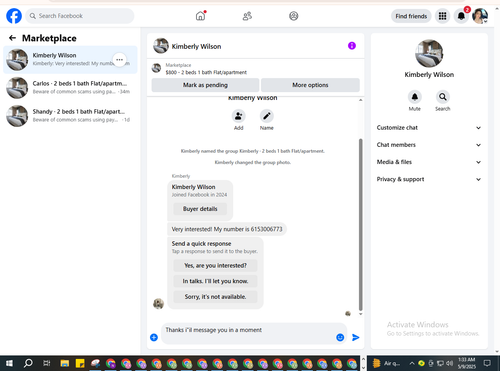Viewport: 500px width, 371px height.
Task: Click the Name pencil icon
Action: [x=267, y=116]
